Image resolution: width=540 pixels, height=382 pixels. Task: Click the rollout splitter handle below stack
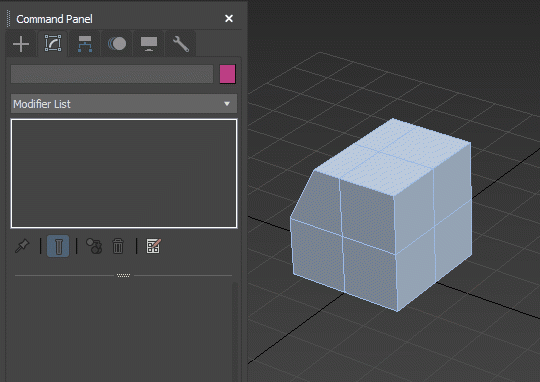click(x=123, y=275)
